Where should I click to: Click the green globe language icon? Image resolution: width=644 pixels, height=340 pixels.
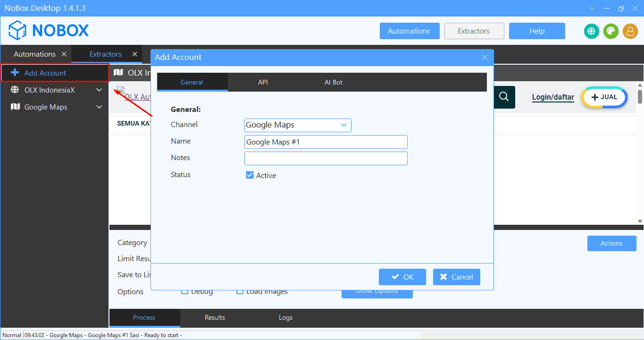point(591,31)
